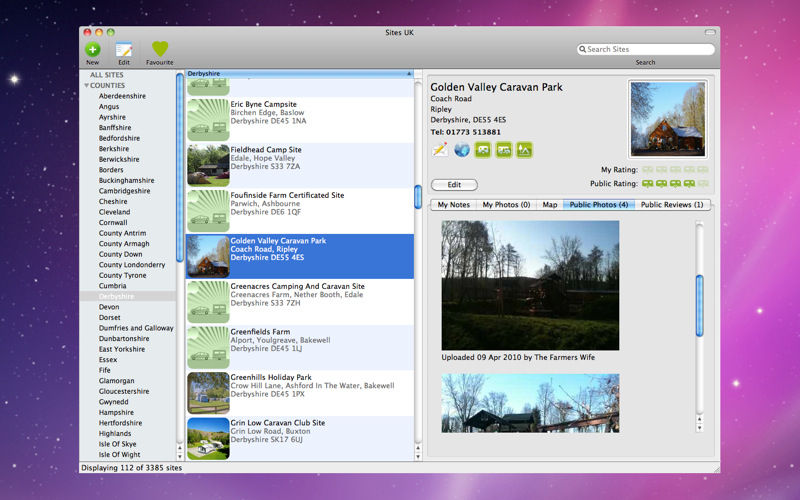Open Greenacres Camping And Caravan Site

coord(300,302)
